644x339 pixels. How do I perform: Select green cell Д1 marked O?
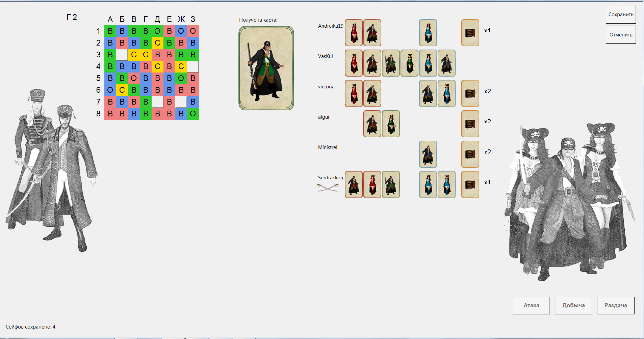(157, 31)
